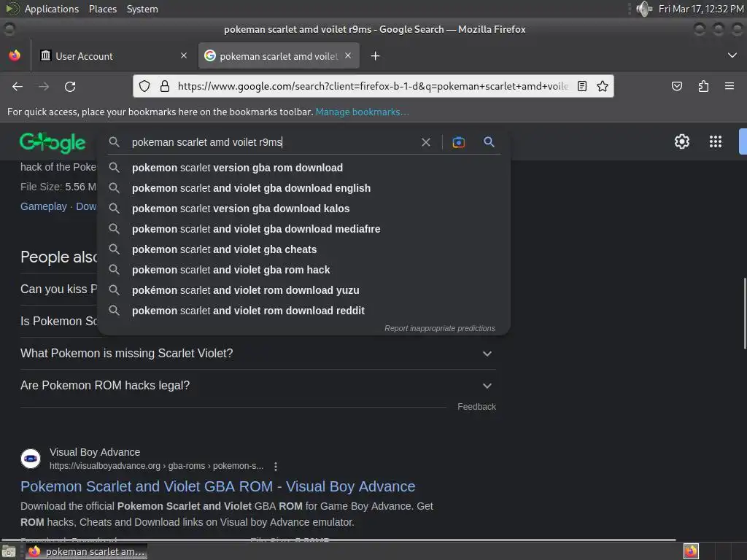Submit search with blue magnifier icon
This screenshot has width=747, height=560.
coord(489,142)
